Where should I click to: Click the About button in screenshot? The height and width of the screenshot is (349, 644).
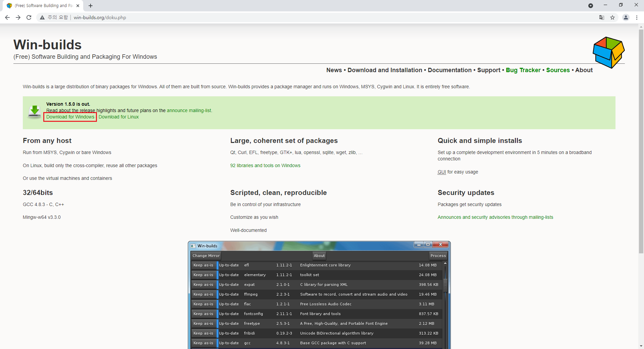coord(319,256)
